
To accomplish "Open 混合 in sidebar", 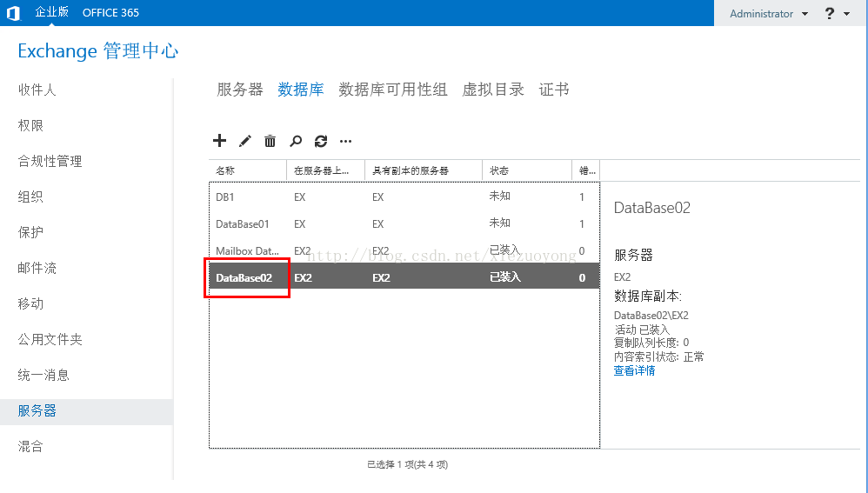I will (x=30, y=447).
